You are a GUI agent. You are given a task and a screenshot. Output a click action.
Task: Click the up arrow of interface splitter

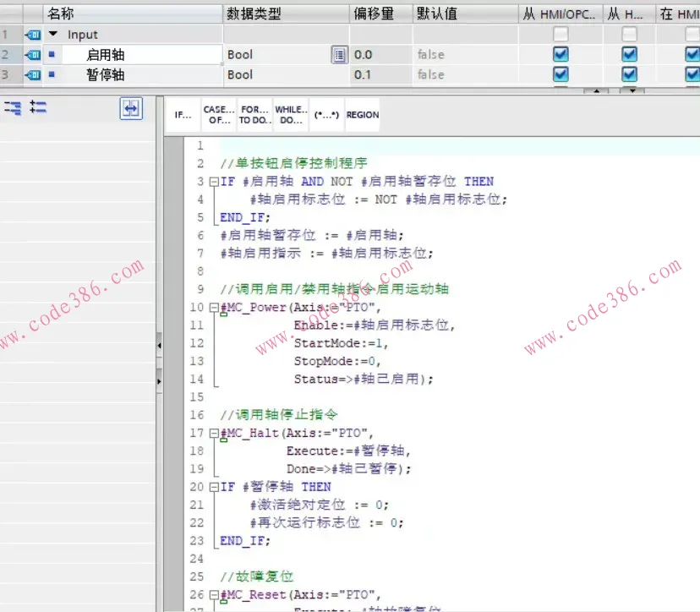[597, 90]
